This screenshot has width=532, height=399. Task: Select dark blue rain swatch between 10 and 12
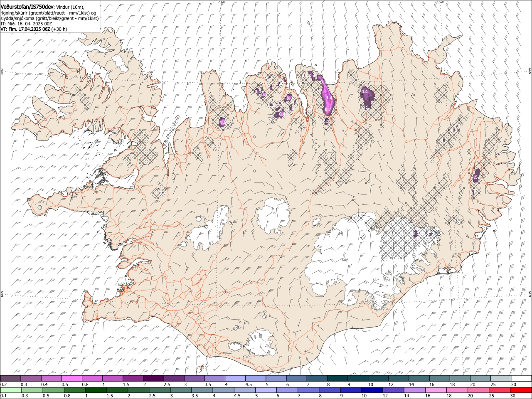372,390
